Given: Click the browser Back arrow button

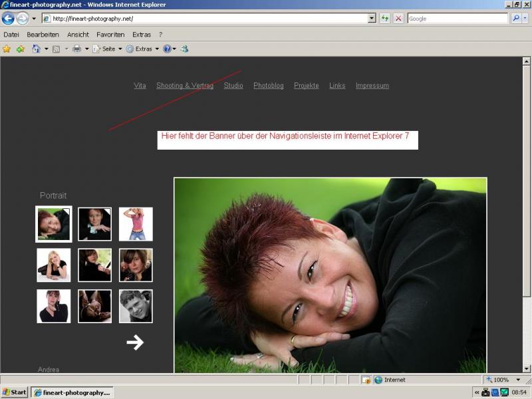Looking at the screenshot, I should 9,19.
